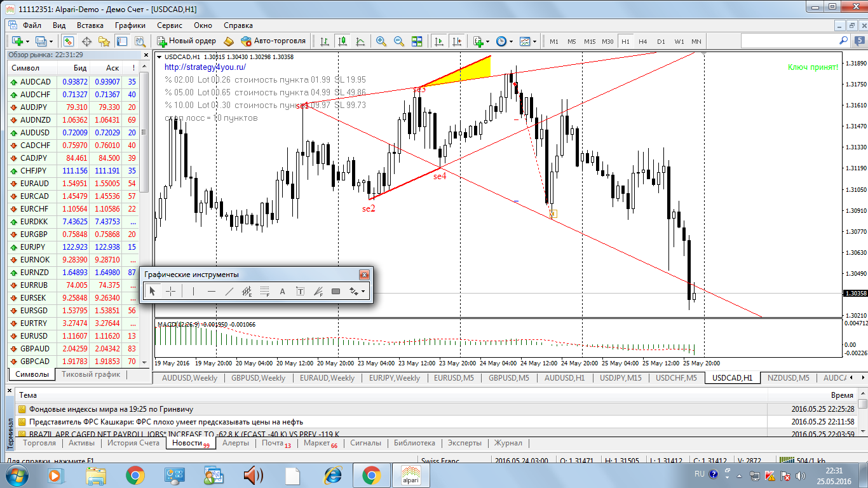This screenshot has width=868, height=488.
Task: Open the Эксперты terminal tab
Action: pyautogui.click(x=465, y=443)
